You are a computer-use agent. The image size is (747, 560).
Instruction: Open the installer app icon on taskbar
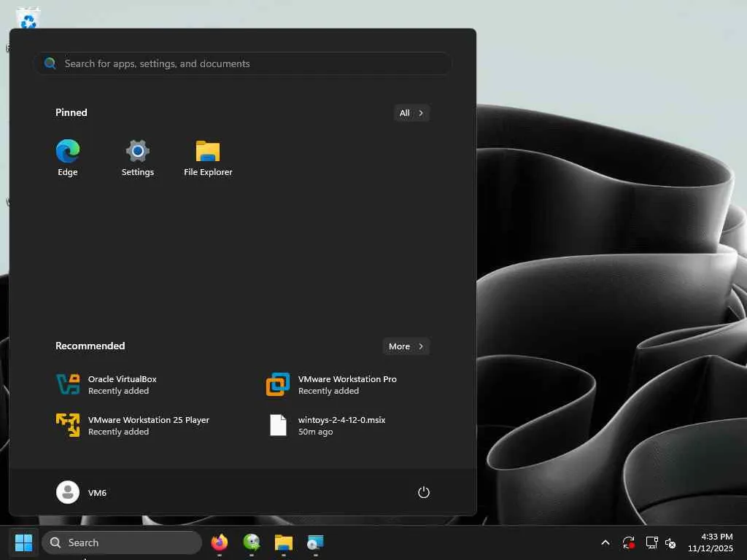315,542
